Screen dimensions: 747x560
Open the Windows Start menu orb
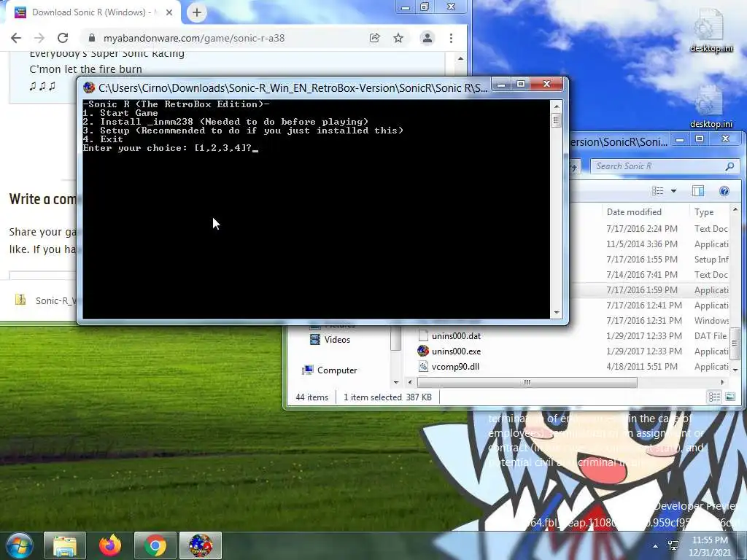point(19,545)
